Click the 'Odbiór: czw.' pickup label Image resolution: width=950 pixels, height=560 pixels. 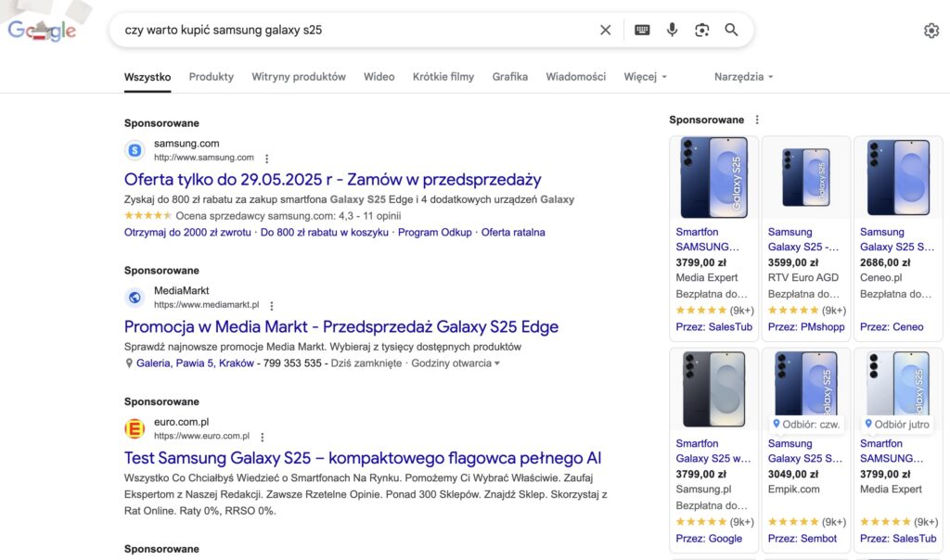(806, 425)
